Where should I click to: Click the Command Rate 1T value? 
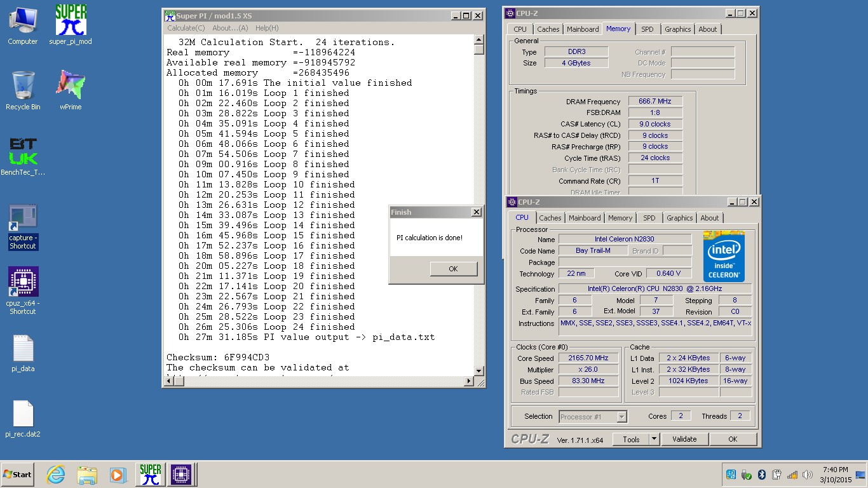click(x=655, y=181)
